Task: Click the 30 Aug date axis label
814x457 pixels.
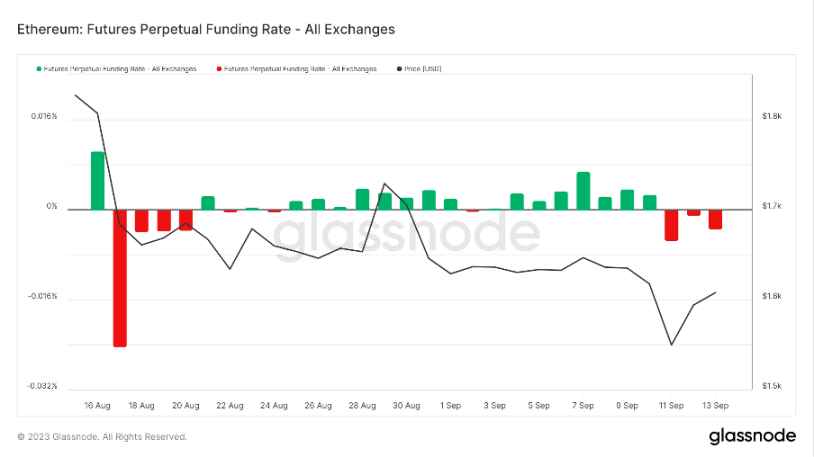Action: (x=406, y=406)
